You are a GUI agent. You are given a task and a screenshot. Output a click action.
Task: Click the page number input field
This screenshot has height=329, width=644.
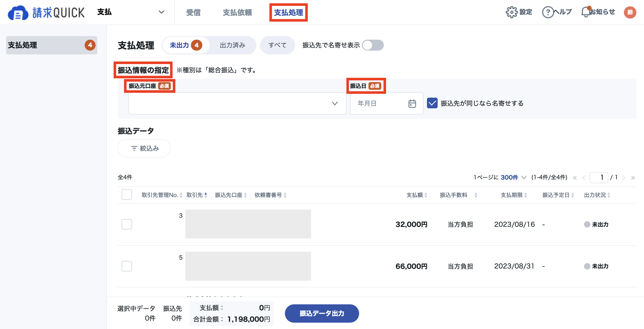pos(599,177)
